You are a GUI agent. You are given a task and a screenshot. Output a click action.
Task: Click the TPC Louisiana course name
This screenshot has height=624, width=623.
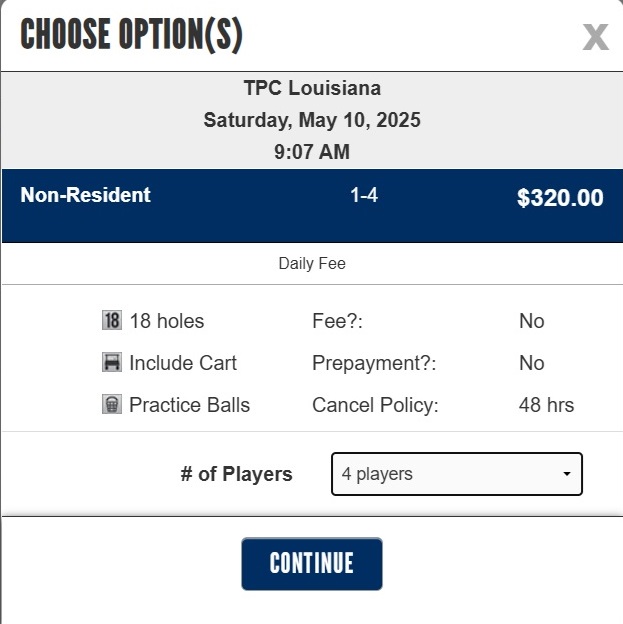(312, 88)
